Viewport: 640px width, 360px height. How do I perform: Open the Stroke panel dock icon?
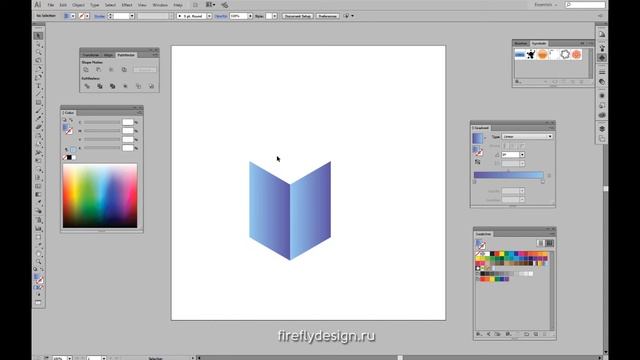pos(602,72)
